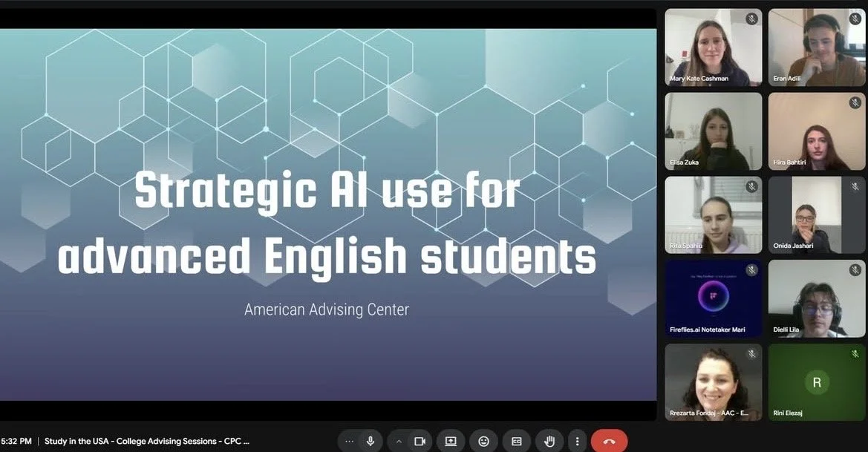Select Onida Jashari's video tile
The image size is (868, 452).
click(817, 214)
